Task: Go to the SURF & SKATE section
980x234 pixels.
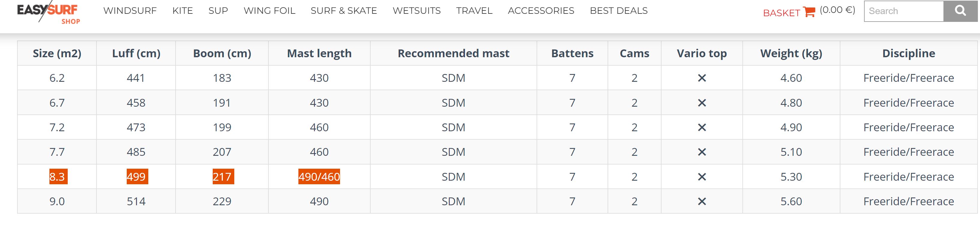Action: coord(344,11)
